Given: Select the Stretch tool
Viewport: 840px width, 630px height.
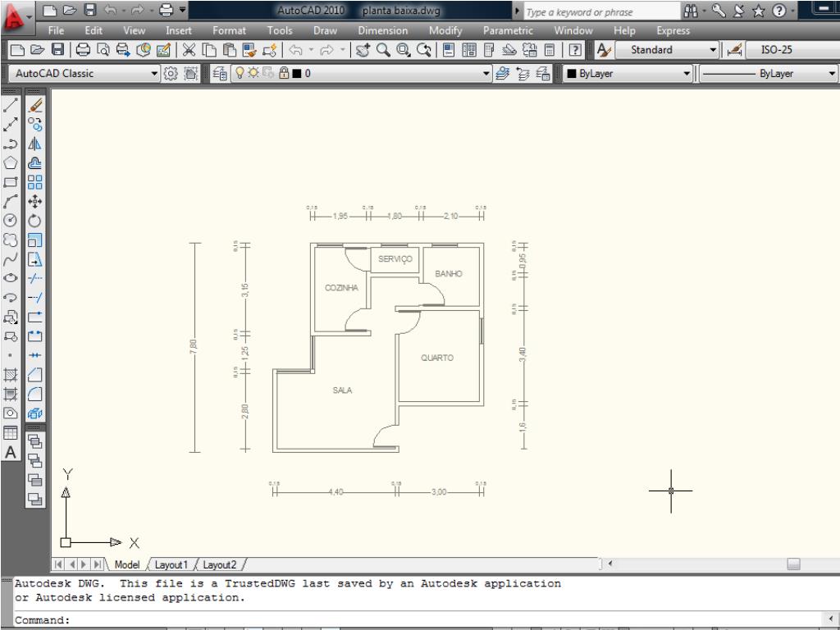Looking at the screenshot, I should tap(34, 259).
